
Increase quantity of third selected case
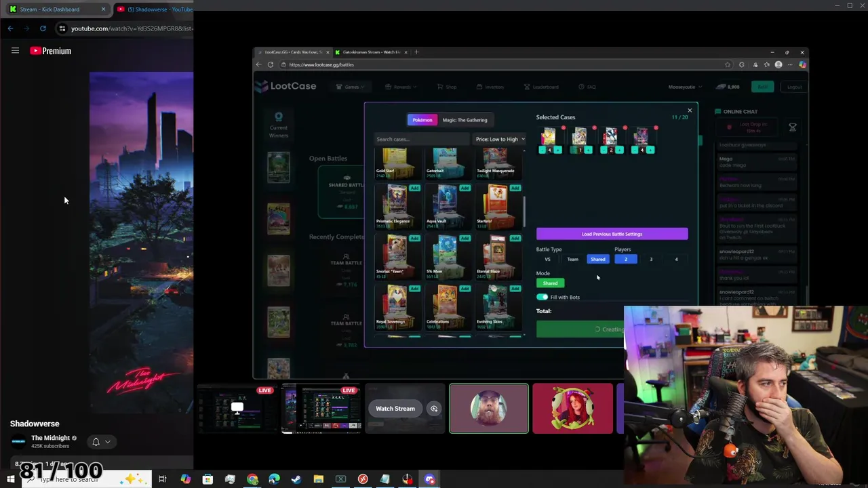click(619, 150)
